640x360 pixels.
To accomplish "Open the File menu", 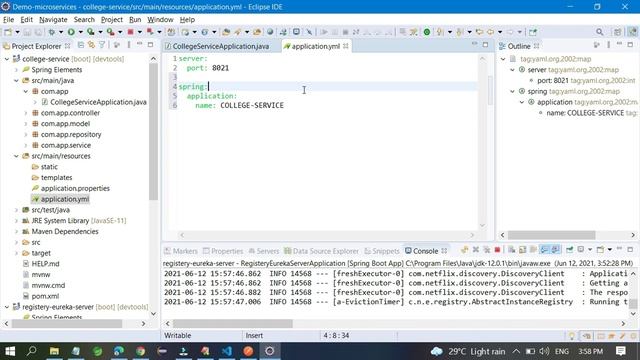I will coord(8,20).
